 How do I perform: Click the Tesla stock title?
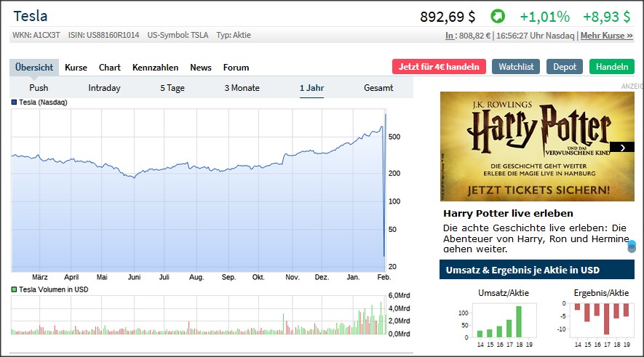[x=31, y=16]
